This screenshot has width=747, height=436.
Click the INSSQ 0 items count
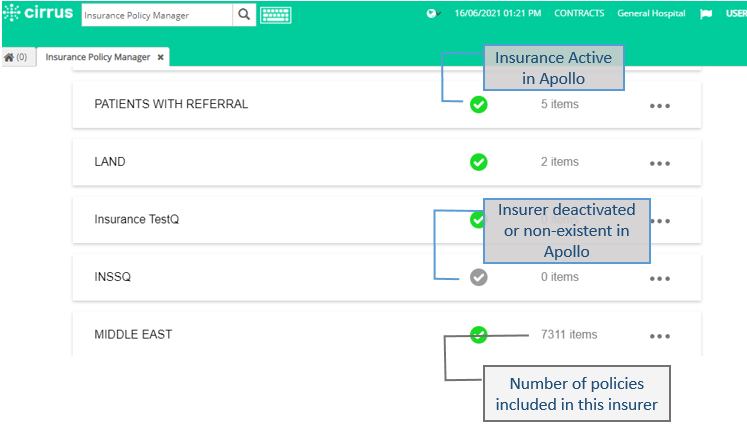pyautogui.click(x=559, y=277)
